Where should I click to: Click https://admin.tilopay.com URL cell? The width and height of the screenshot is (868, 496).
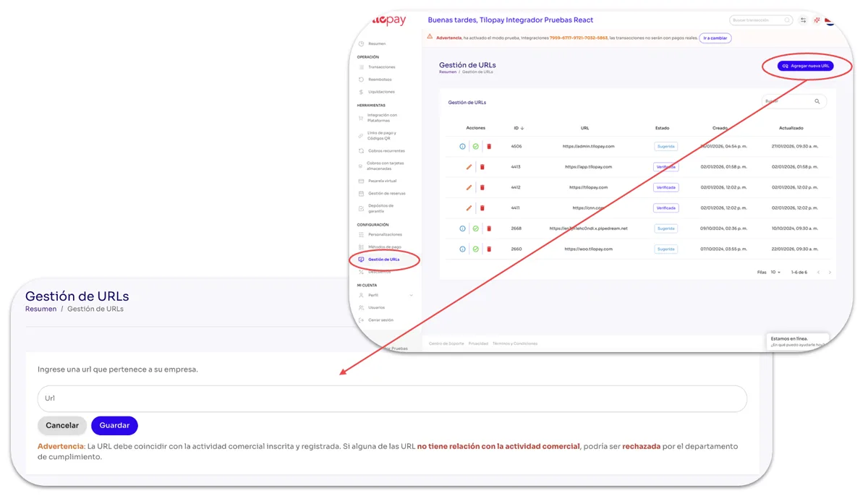[588, 147]
